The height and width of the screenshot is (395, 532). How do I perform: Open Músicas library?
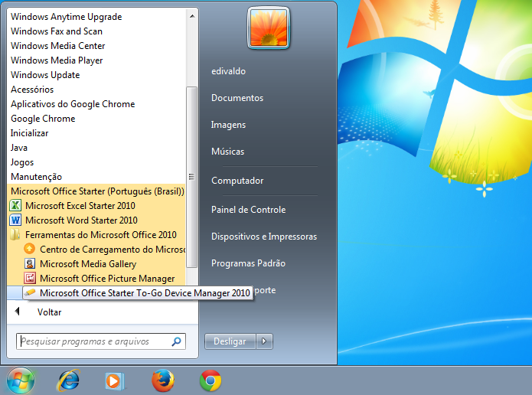(x=227, y=152)
